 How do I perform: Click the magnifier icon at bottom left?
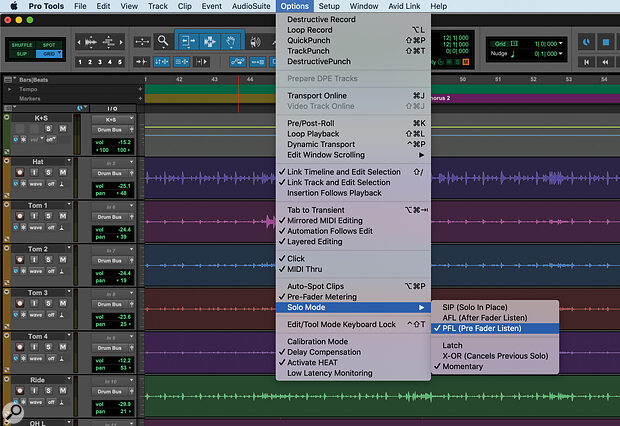coord(13,413)
